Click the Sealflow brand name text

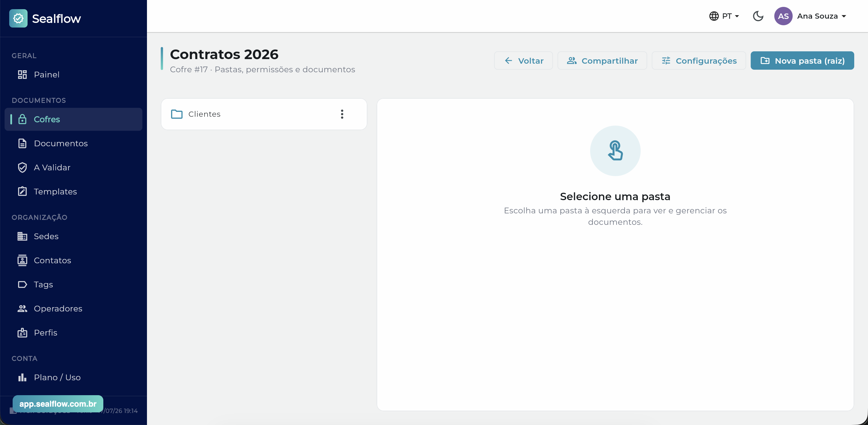(56, 19)
